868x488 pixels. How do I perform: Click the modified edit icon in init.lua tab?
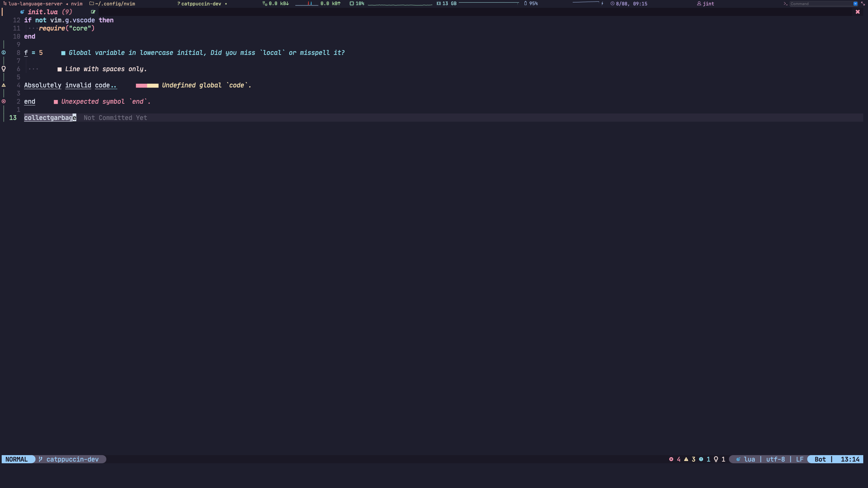[x=93, y=12]
